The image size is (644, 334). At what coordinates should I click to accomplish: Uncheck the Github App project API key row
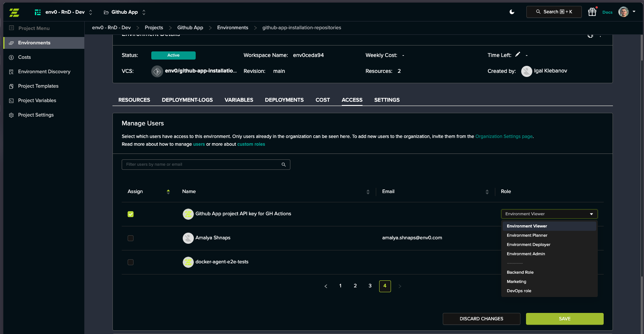pos(130,214)
